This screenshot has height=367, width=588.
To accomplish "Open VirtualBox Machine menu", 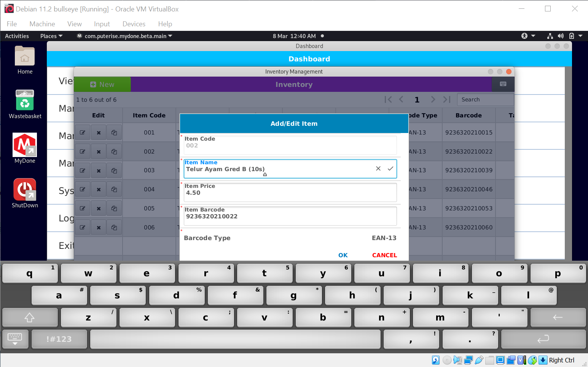I will 42,24.
